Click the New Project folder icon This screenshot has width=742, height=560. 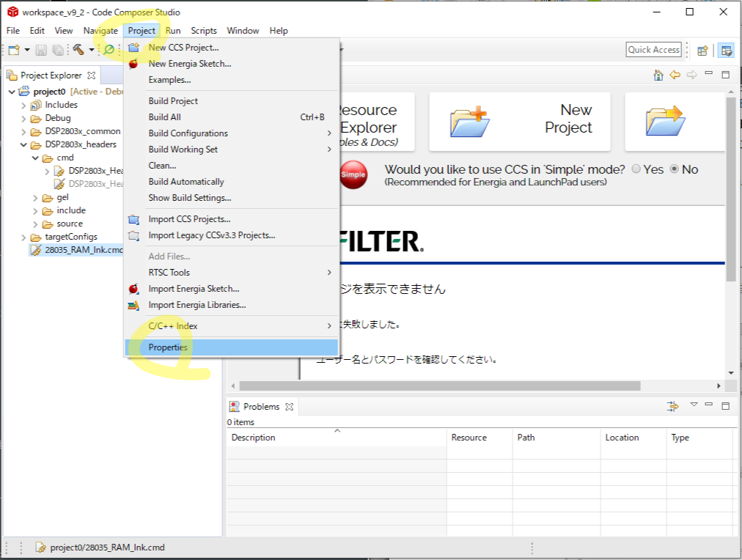469,122
